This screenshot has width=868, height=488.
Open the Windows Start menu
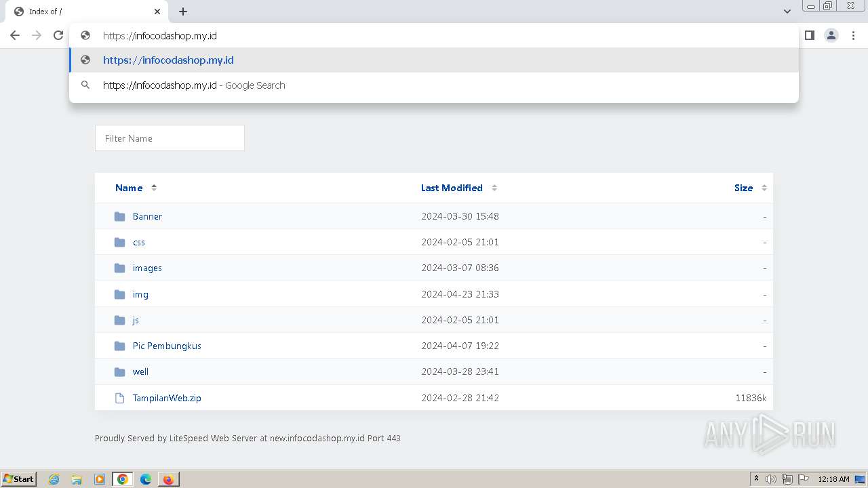[x=18, y=479]
